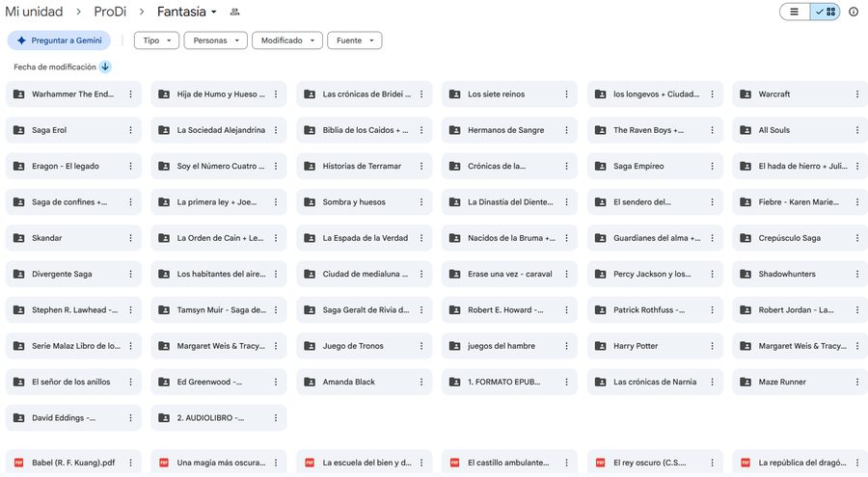The width and height of the screenshot is (868, 477).
Task: Reverse sort direction arrow by modification date
Action: 105,66
